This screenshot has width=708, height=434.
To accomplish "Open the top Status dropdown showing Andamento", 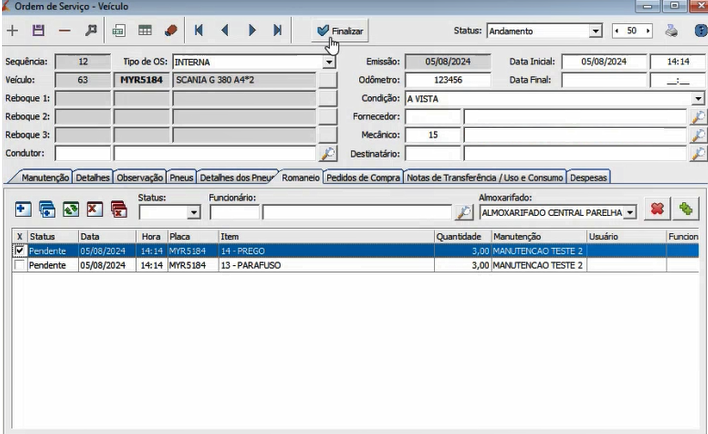I will (596, 31).
